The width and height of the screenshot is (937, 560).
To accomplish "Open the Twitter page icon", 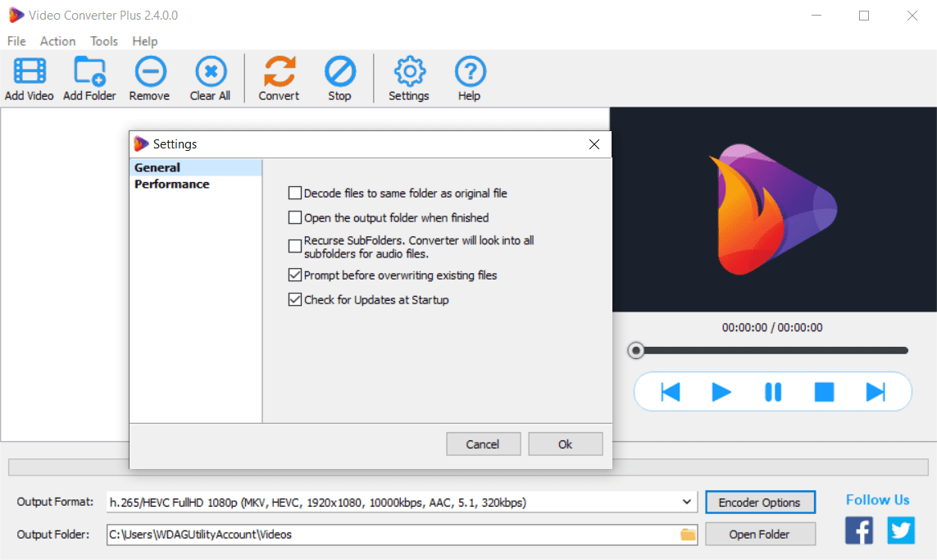I will pyautogui.click(x=901, y=530).
